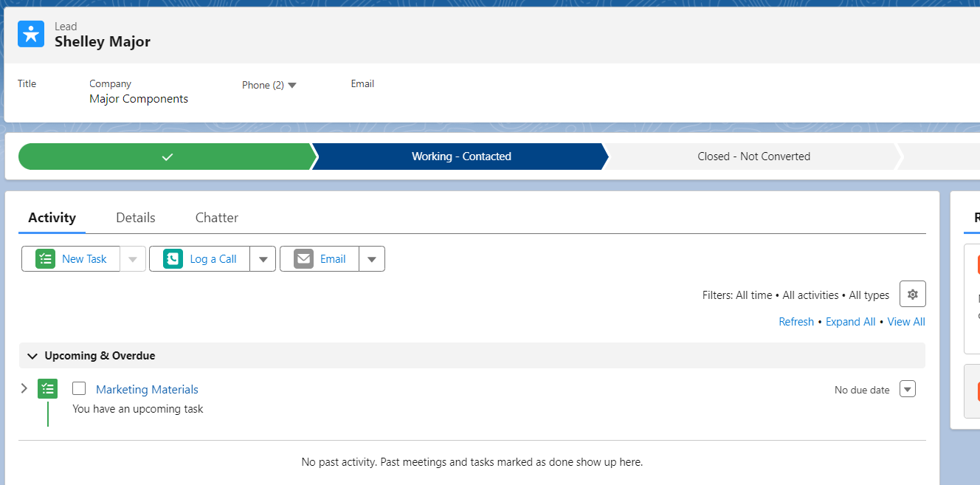Open the Marketing Materials task link
Image resolution: width=980 pixels, height=485 pixels.
click(x=147, y=390)
